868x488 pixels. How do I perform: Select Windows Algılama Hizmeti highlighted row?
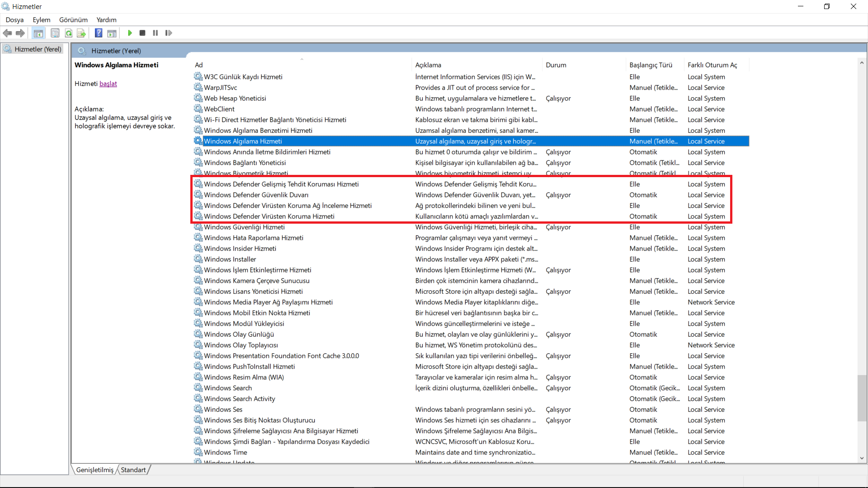(471, 141)
